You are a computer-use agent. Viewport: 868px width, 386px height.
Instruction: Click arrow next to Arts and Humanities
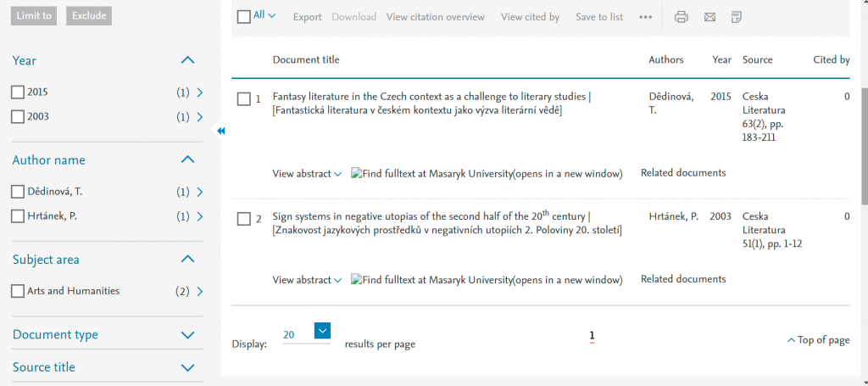(200, 292)
